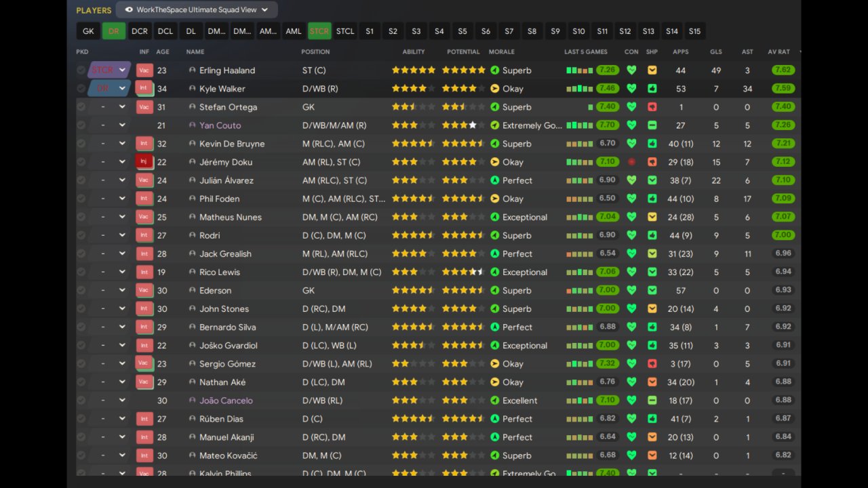Click Rico Lewis's potential star rating

pos(464,272)
